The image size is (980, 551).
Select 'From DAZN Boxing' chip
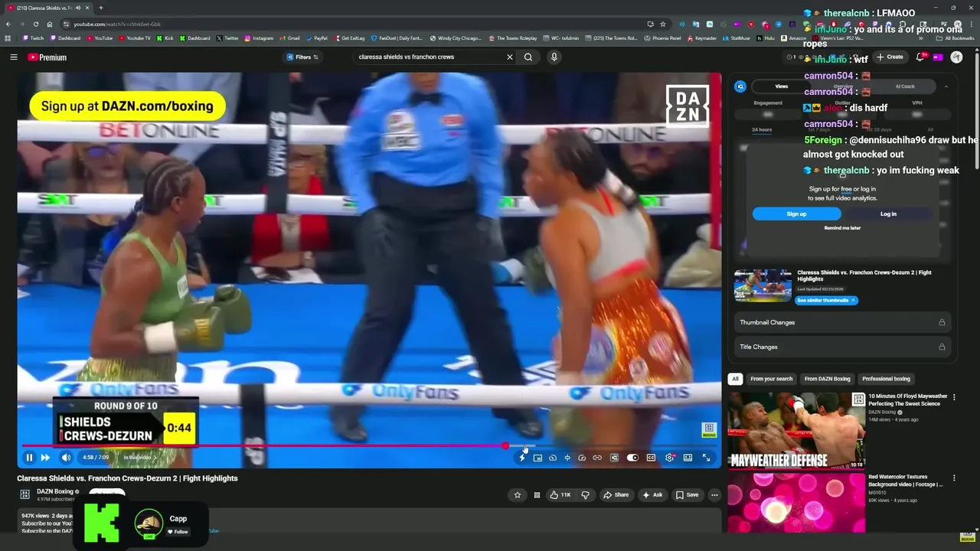point(827,379)
